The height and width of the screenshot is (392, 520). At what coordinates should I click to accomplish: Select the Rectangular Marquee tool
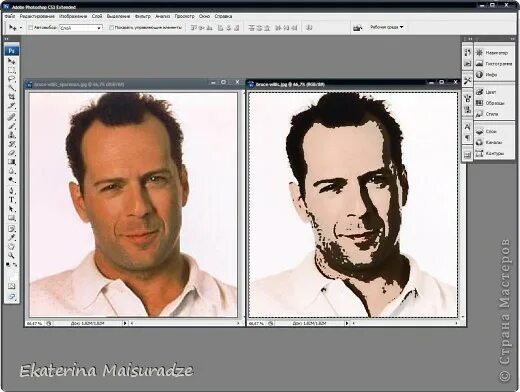click(x=12, y=70)
